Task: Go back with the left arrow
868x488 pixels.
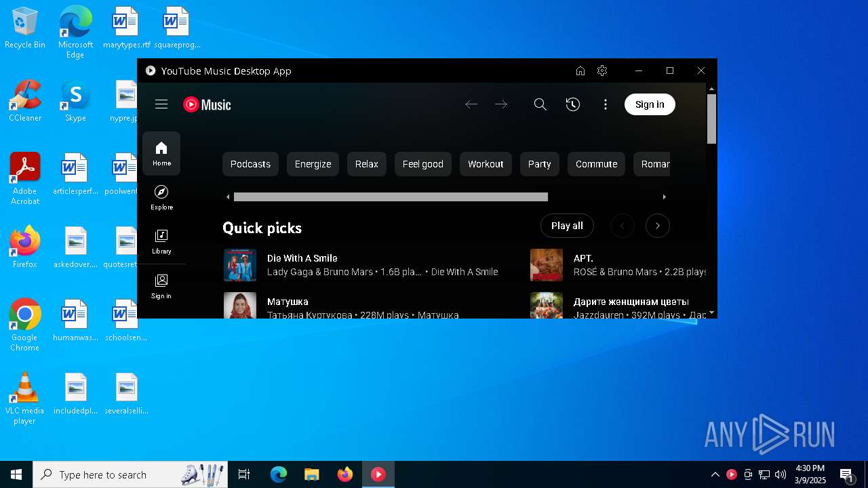Action: 471,104
